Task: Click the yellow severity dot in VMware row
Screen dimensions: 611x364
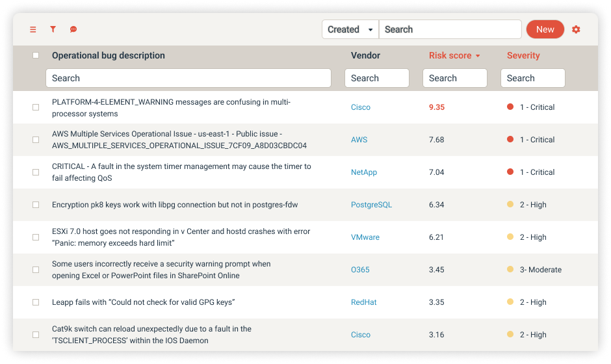Action: [510, 237]
